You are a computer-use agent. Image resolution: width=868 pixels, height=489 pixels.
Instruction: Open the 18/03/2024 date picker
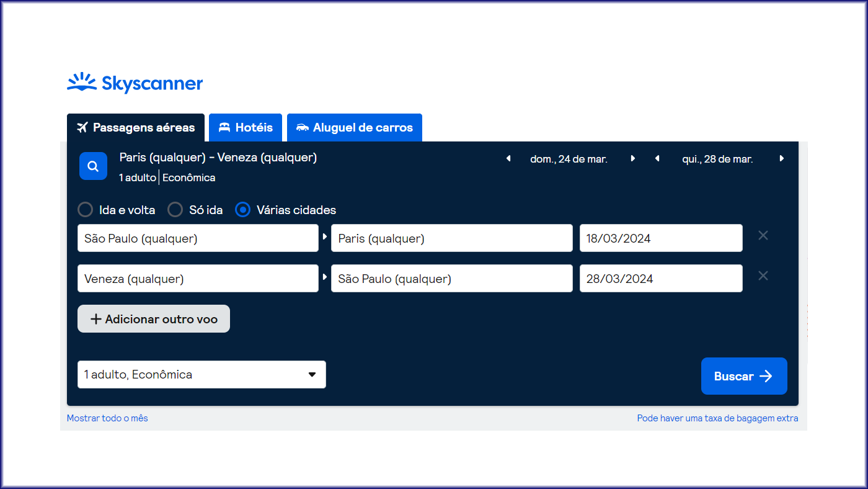click(x=660, y=238)
